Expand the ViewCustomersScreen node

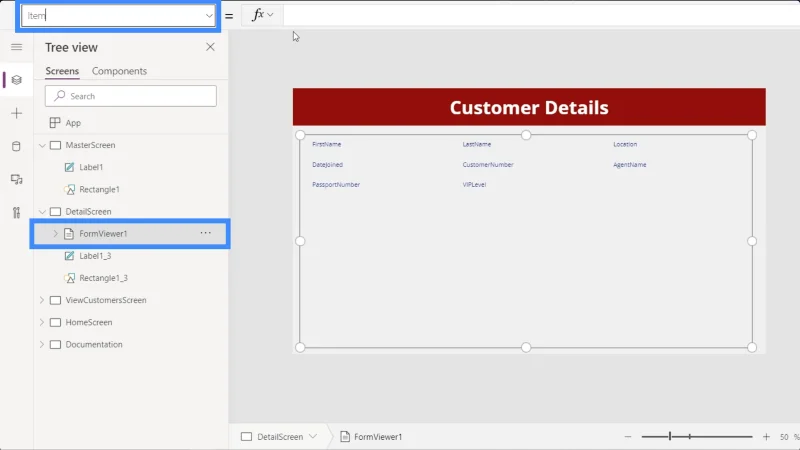(42, 301)
